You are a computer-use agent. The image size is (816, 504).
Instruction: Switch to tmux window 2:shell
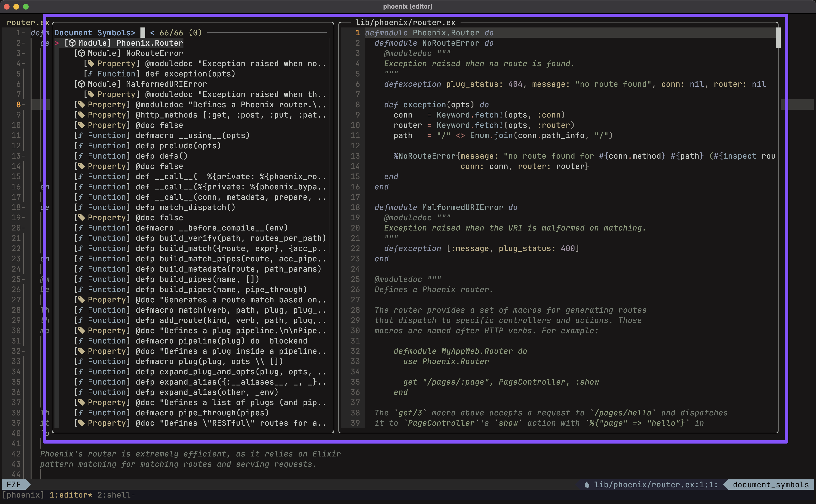pos(116,495)
